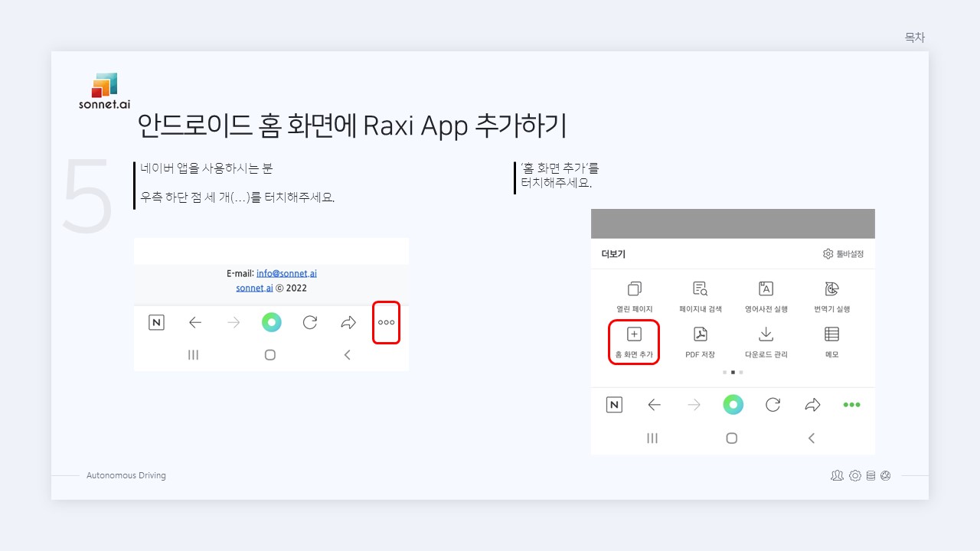The image size is (980, 551).
Task: Tap the Naver N icon below 더보기 panel
Action: (x=614, y=405)
